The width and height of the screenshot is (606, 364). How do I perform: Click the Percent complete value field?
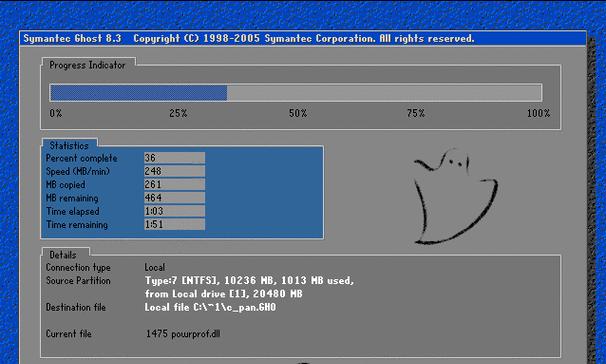pos(174,158)
